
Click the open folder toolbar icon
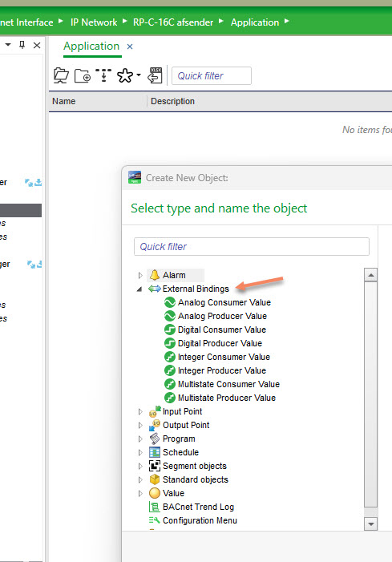(x=61, y=75)
